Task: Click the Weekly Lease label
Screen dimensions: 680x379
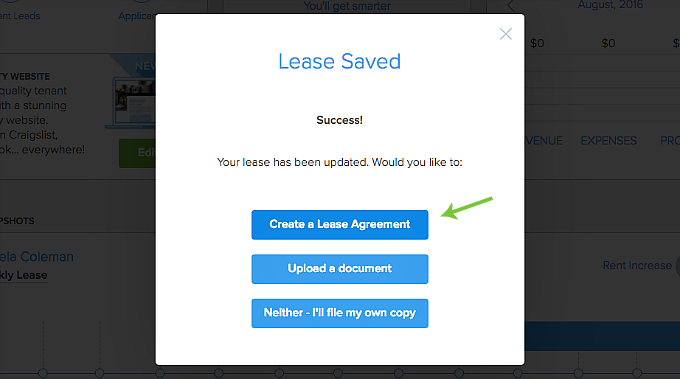Action: pos(23,275)
